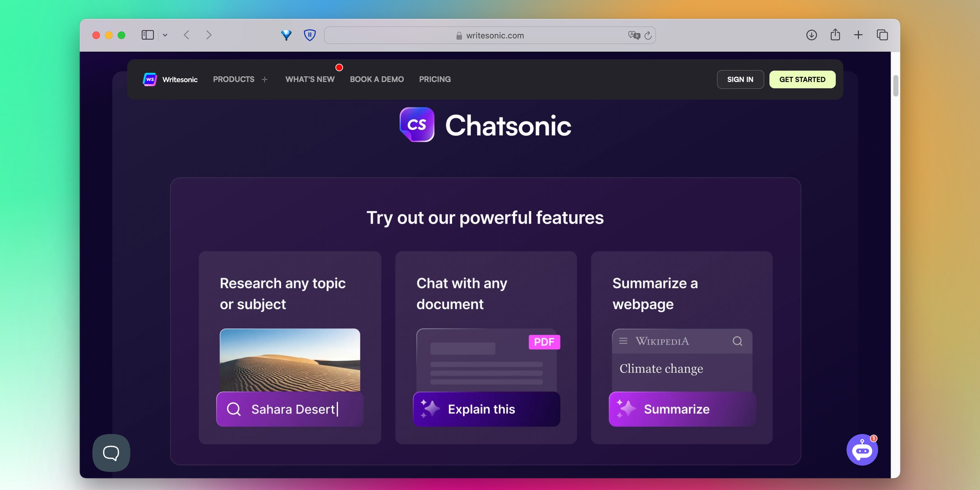
Task: Click the Sahara desert thumbnail image
Action: tap(290, 360)
